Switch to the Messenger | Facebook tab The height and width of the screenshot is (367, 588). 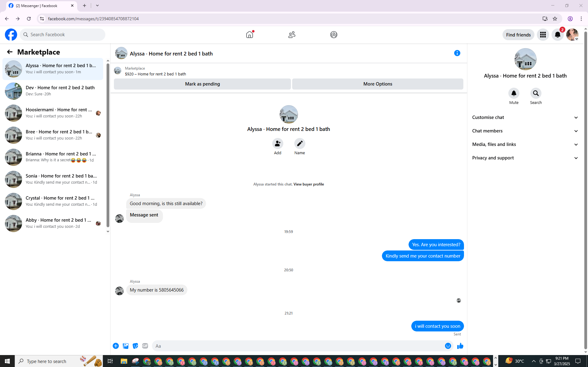pyautogui.click(x=42, y=6)
